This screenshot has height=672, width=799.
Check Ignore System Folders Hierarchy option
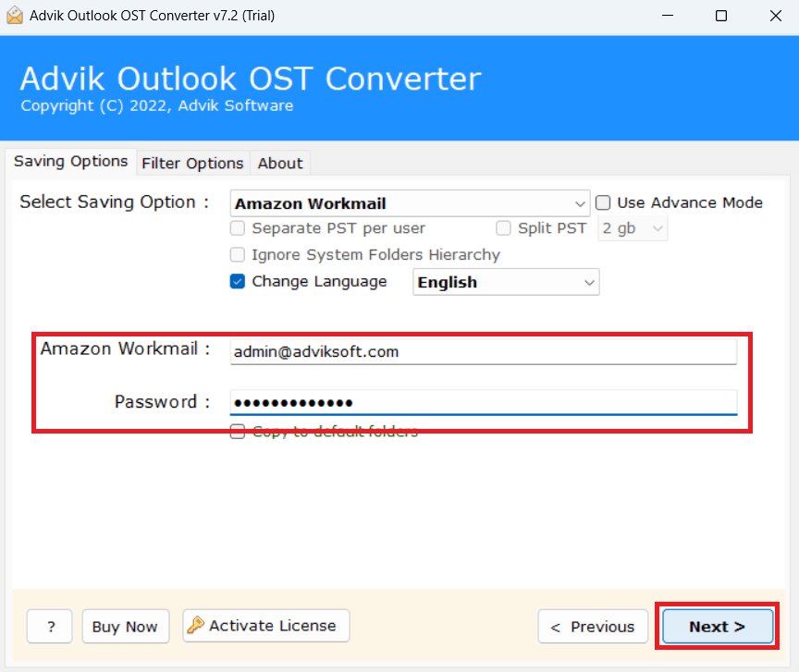238,254
